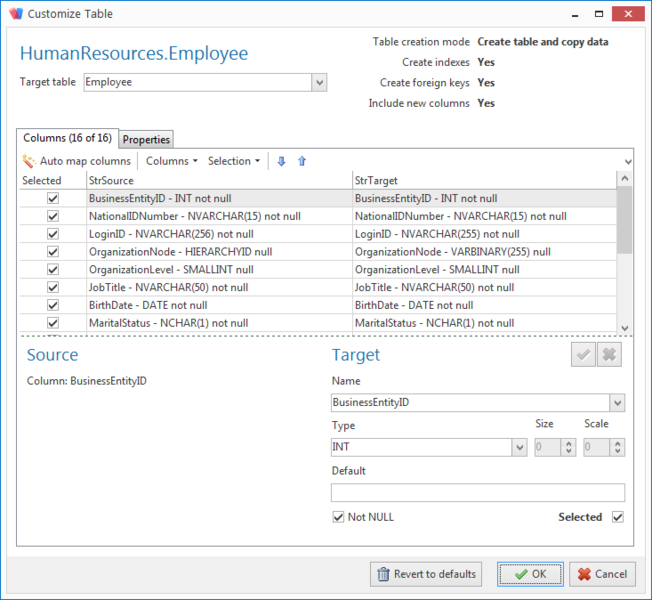This screenshot has height=600, width=652.
Task: Click the Default value input field
Action: pyautogui.click(x=478, y=492)
